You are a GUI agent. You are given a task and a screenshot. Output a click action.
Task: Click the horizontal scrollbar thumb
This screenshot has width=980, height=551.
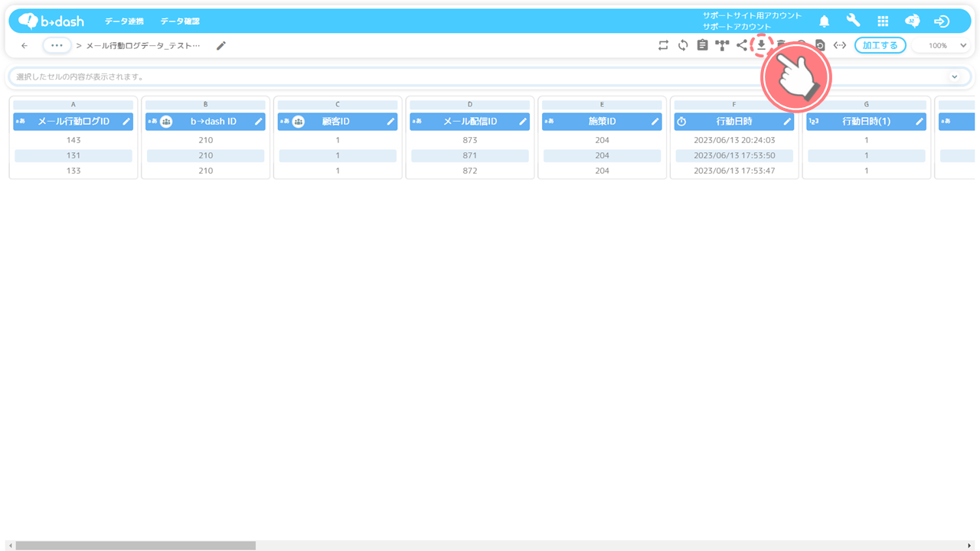coord(136,546)
